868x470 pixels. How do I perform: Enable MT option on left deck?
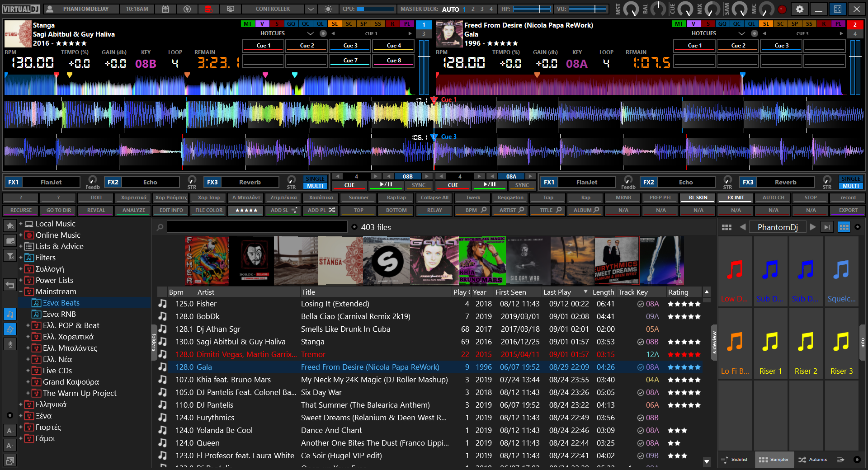tap(248, 24)
